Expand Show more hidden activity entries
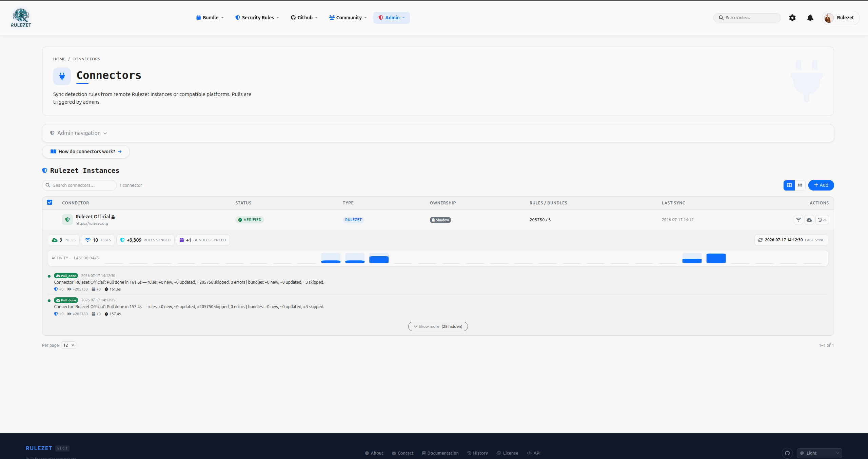This screenshot has width=868, height=459. click(x=438, y=326)
